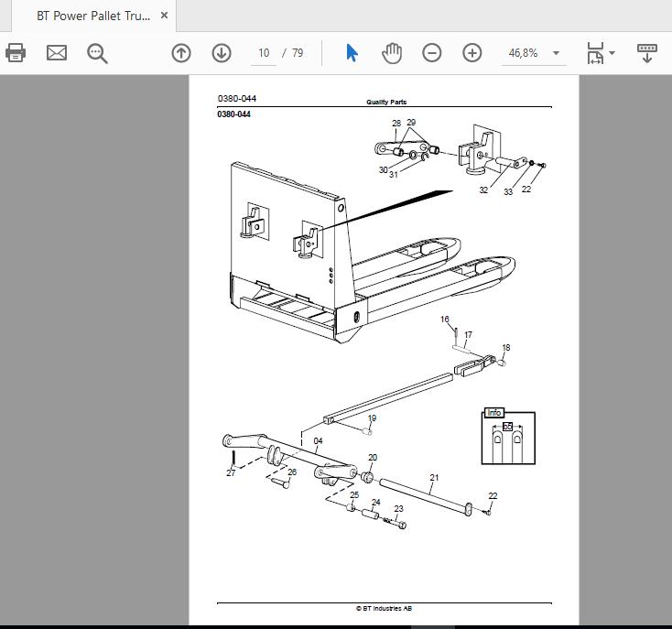Switch to BT Power Pallet Truck tab

(93, 16)
